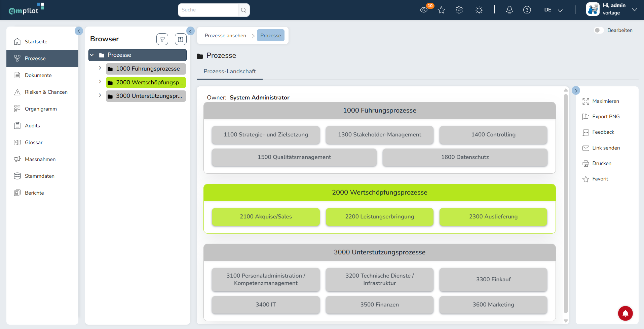Open the DE language dropdown
This screenshot has width=644, height=329.
554,10
